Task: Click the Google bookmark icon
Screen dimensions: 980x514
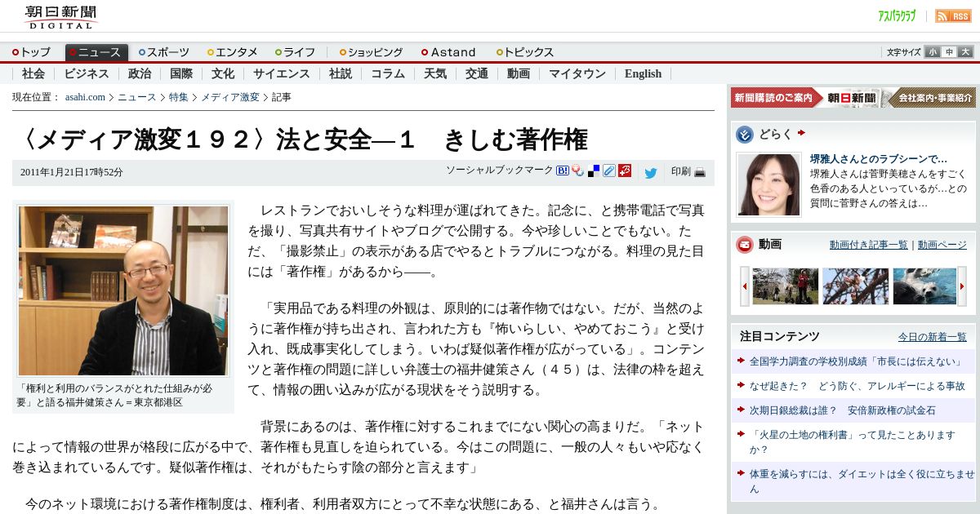Action: click(x=578, y=171)
